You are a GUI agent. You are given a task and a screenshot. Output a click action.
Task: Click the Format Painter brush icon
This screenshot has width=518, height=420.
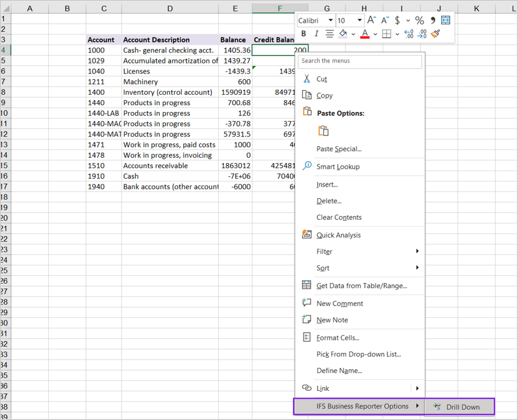coord(435,34)
